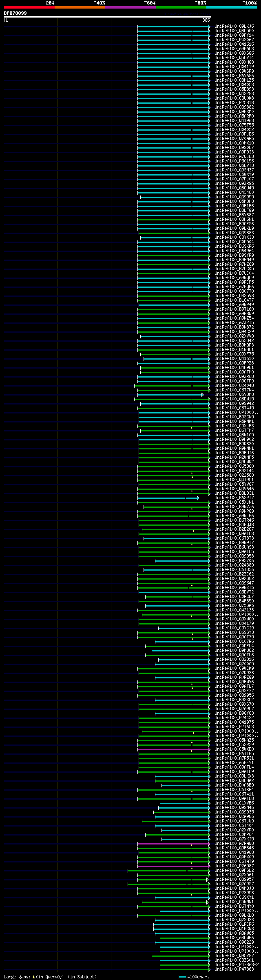Select the UniRef100_A7QJE3 label

coord(234,156)
